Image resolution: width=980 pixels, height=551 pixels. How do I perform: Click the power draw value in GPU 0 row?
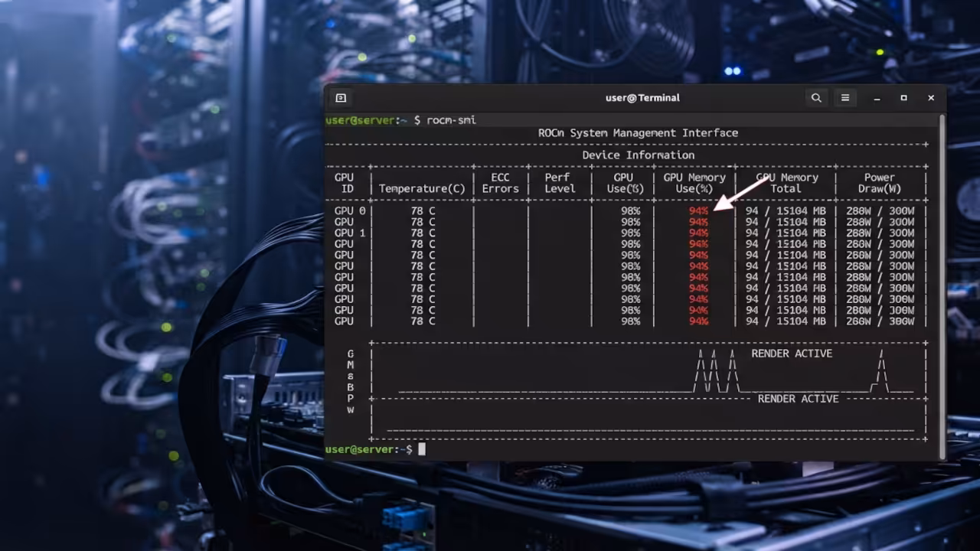tap(880, 211)
